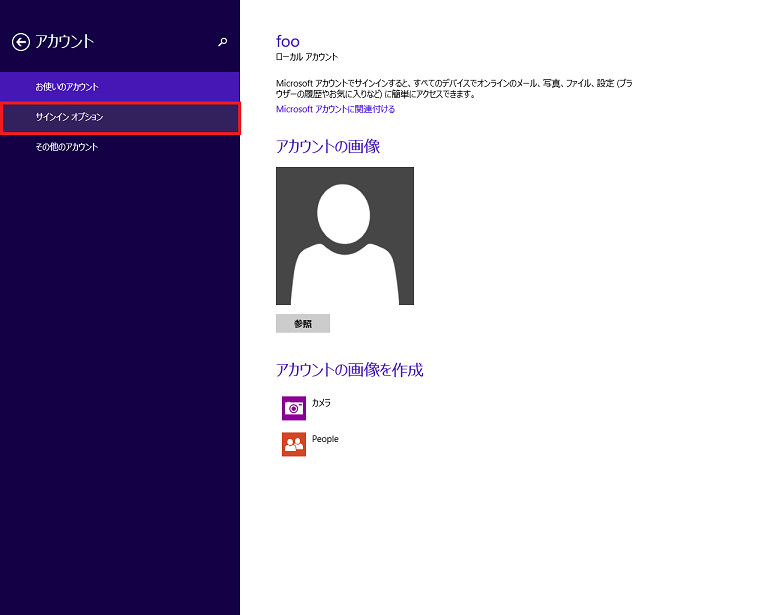Click the ローカル アカウント text under foo
Viewport: 768px width, 615px height.
click(x=306, y=57)
